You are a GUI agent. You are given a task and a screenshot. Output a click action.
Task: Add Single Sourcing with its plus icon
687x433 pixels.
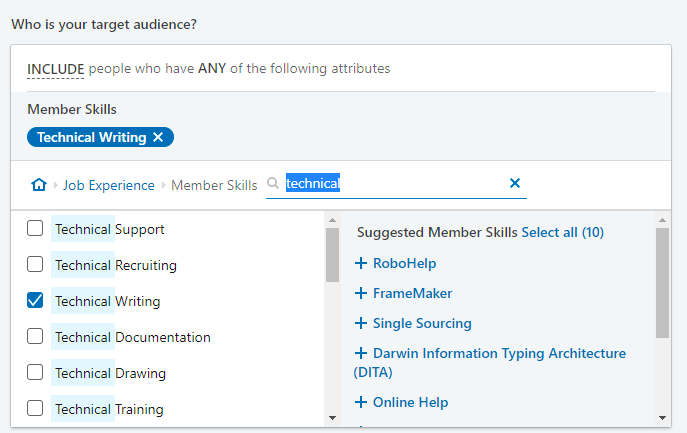361,324
